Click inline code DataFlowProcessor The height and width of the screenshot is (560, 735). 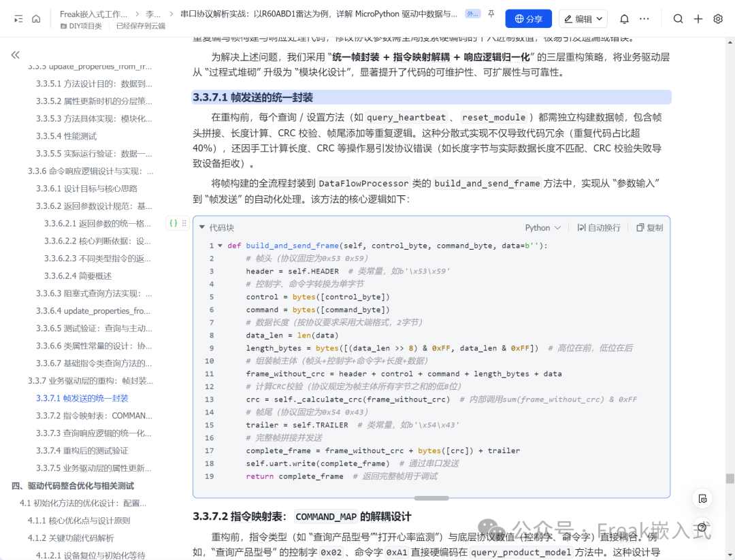(x=363, y=183)
